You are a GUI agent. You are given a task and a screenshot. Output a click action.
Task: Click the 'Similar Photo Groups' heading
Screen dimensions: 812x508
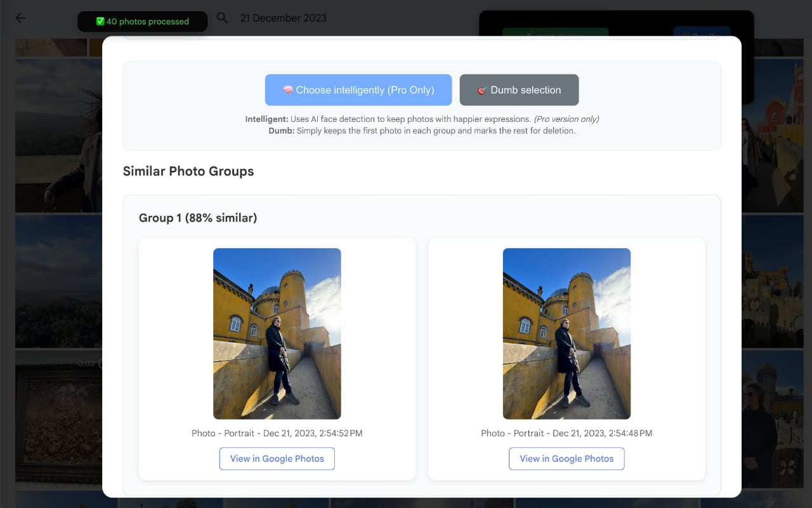(x=188, y=171)
